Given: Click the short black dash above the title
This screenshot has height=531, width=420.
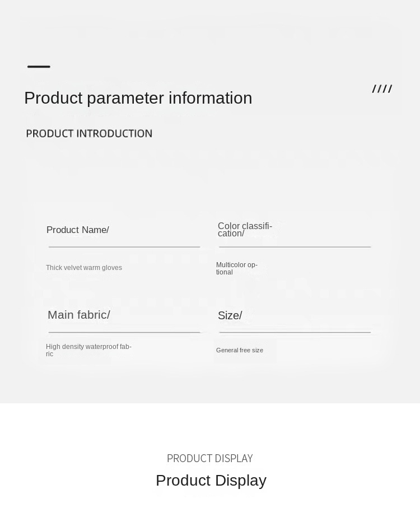Looking at the screenshot, I should click(39, 67).
